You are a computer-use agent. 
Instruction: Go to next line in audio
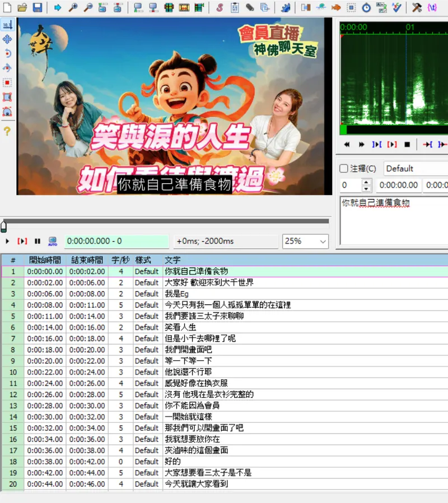pos(361,145)
